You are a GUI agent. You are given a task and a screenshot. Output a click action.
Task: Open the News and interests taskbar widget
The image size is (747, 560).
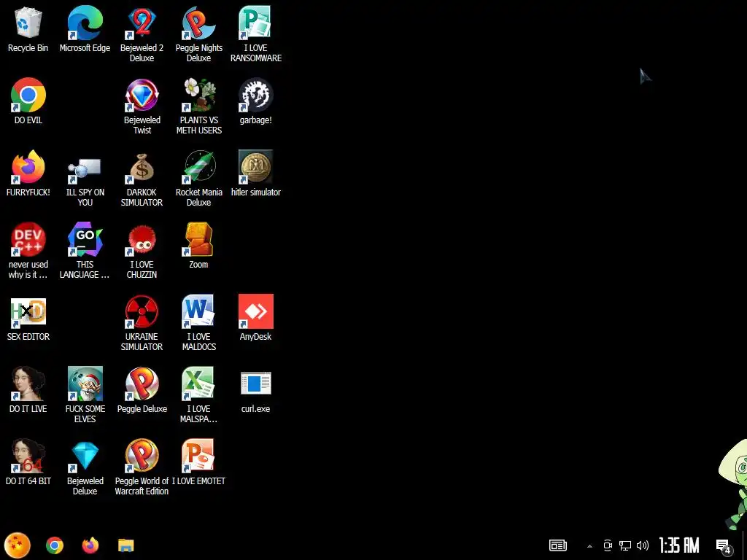[x=558, y=545]
